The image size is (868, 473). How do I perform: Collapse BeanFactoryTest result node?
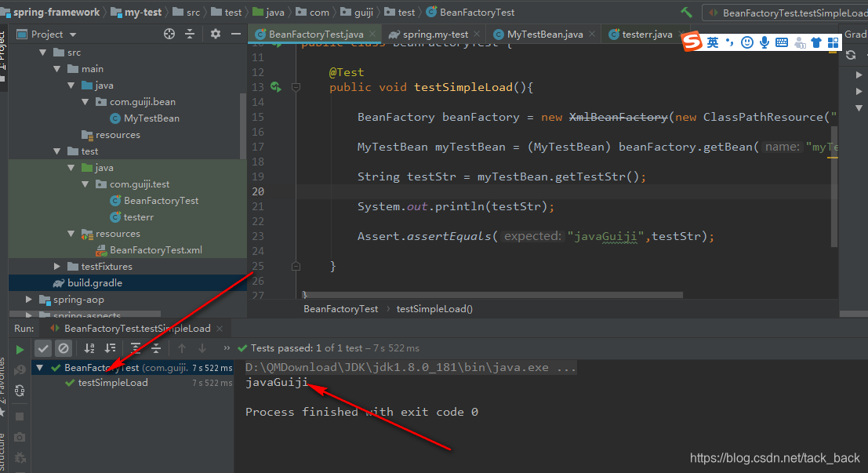coord(40,368)
